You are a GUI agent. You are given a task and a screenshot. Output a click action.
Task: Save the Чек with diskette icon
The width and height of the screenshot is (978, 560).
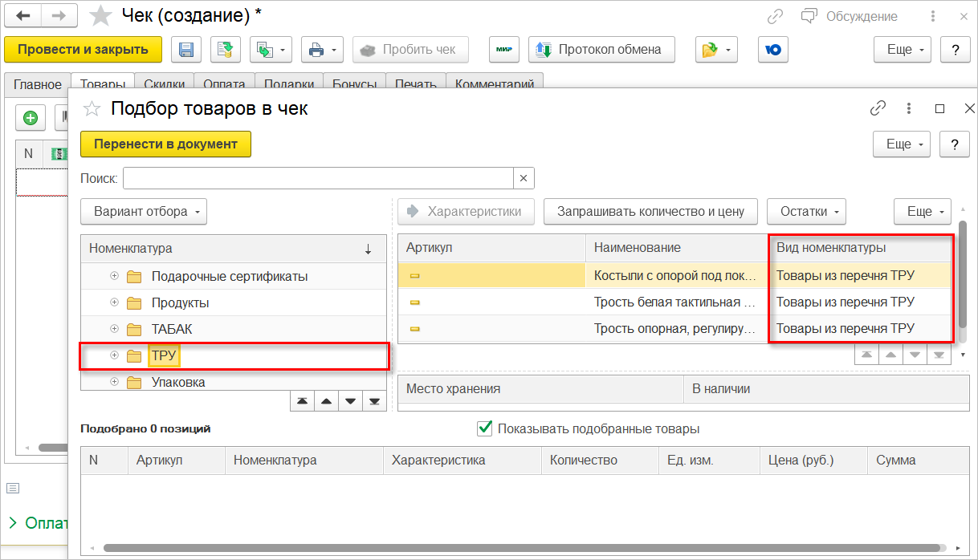pyautogui.click(x=185, y=50)
